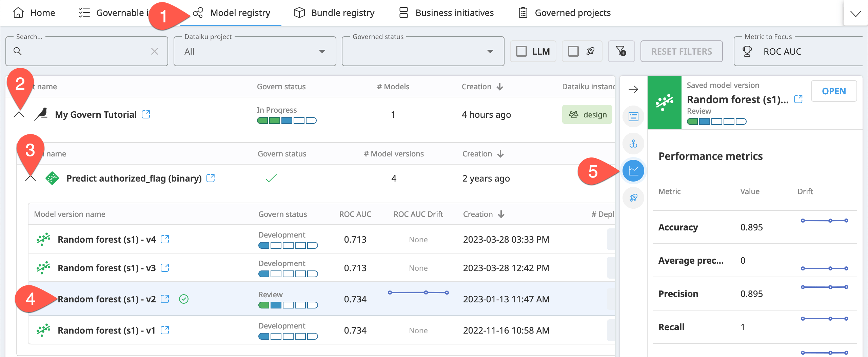Screen dimensions: 868x357
Task: Sort projects by Creation column
Action: click(x=482, y=87)
